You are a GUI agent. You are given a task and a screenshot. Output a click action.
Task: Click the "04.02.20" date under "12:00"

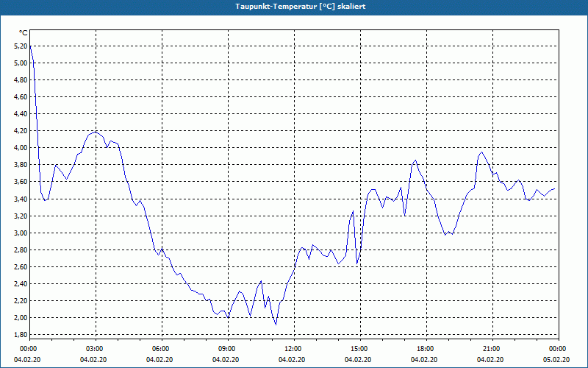click(292, 360)
